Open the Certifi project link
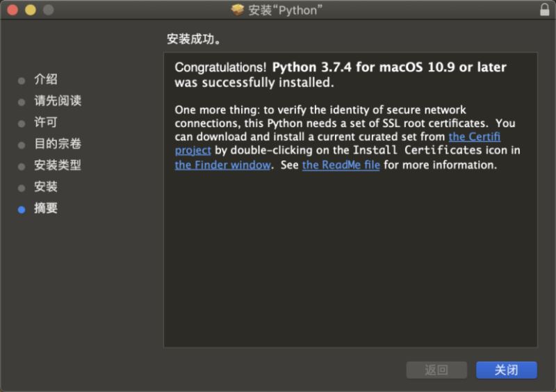The width and height of the screenshot is (556, 392). click(475, 137)
